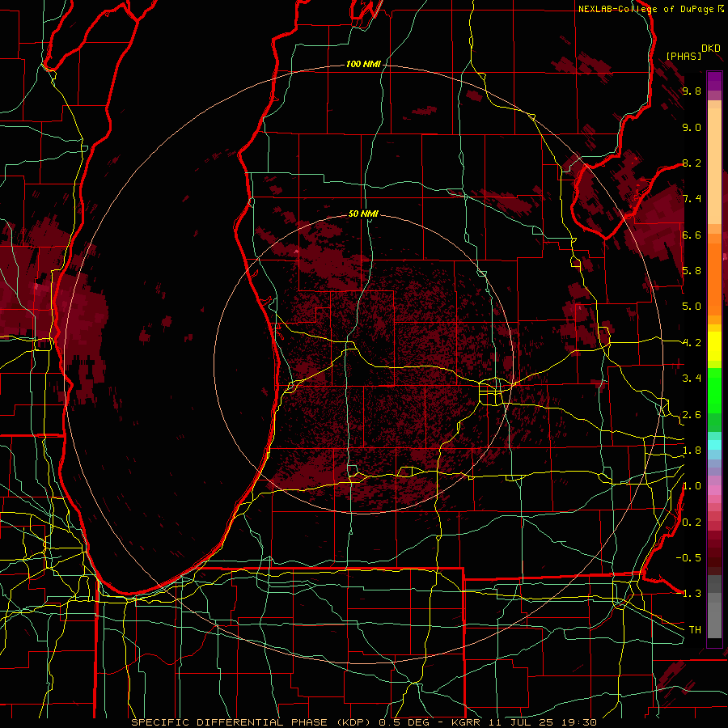Screen dimensions: 728x728
Task: Select the 50 NMI range ring label
Action: 363,214
